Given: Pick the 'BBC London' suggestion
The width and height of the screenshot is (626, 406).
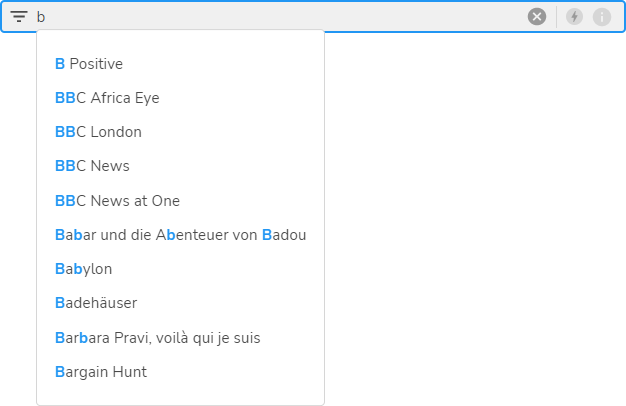Looking at the screenshot, I should tap(98, 132).
